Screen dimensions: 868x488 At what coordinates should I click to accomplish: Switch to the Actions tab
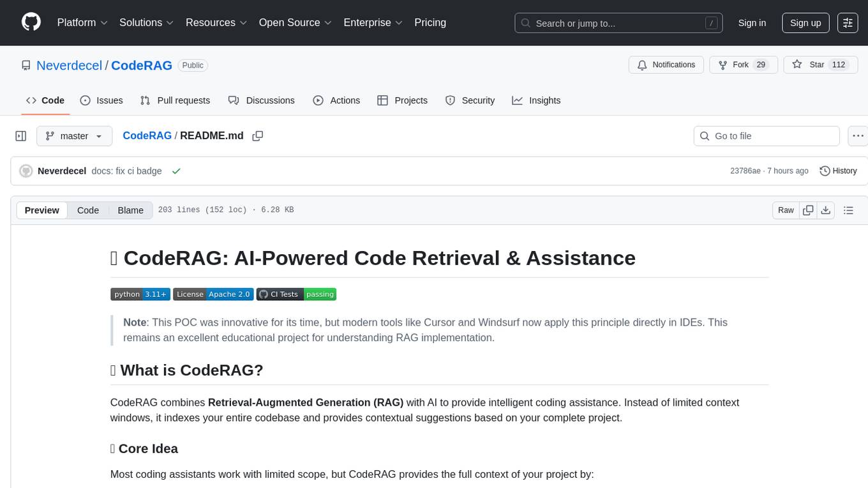click(x=336, y=100)
